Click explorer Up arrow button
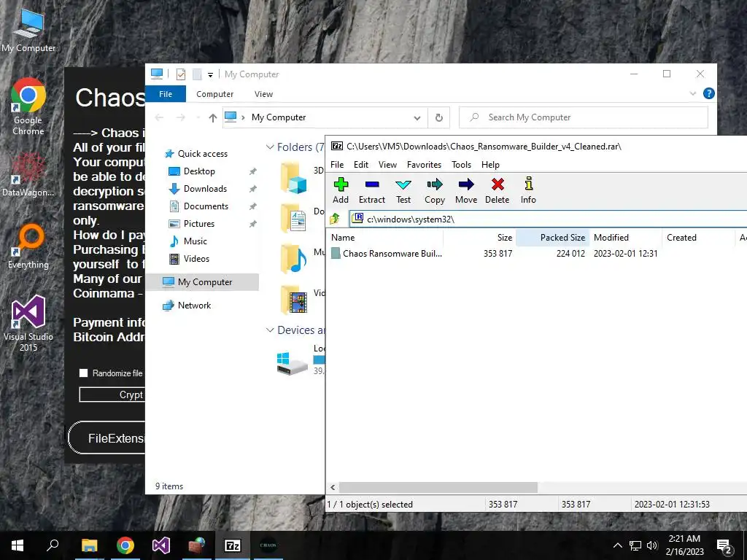The image size is (747, 560). [x=212, y=117]
